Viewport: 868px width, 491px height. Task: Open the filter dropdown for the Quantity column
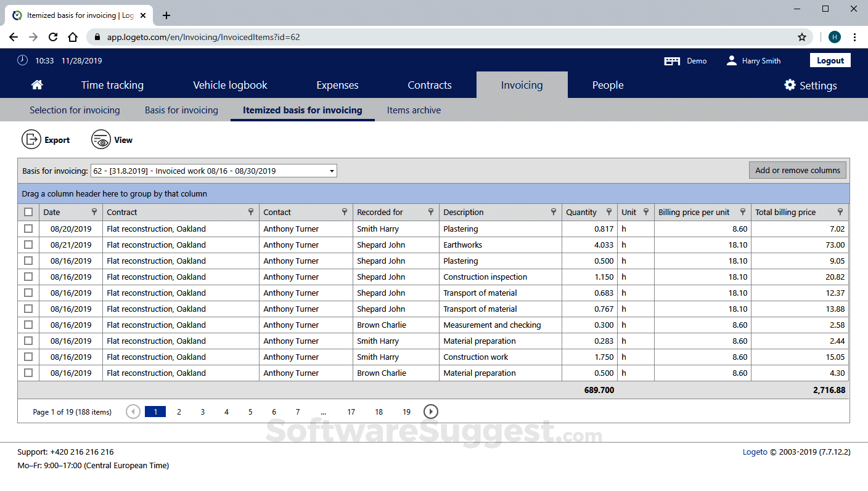(x=610, y=212)
